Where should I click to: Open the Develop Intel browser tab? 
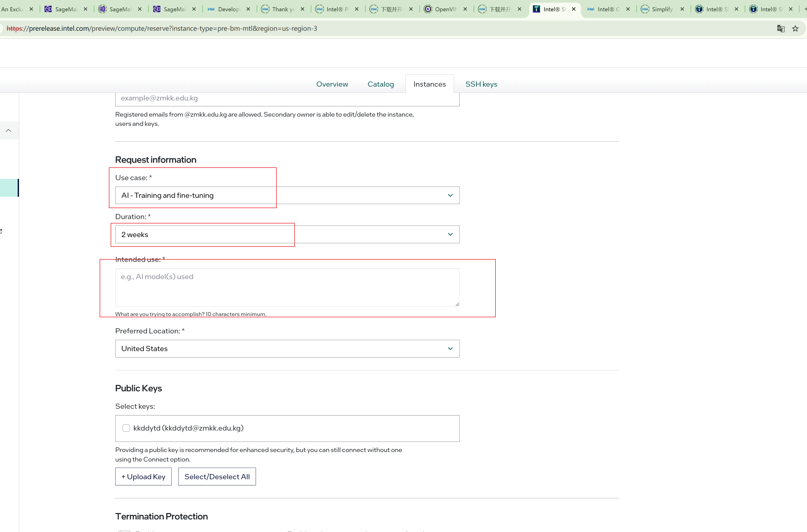pyautogui.click(x=228, y=9)
